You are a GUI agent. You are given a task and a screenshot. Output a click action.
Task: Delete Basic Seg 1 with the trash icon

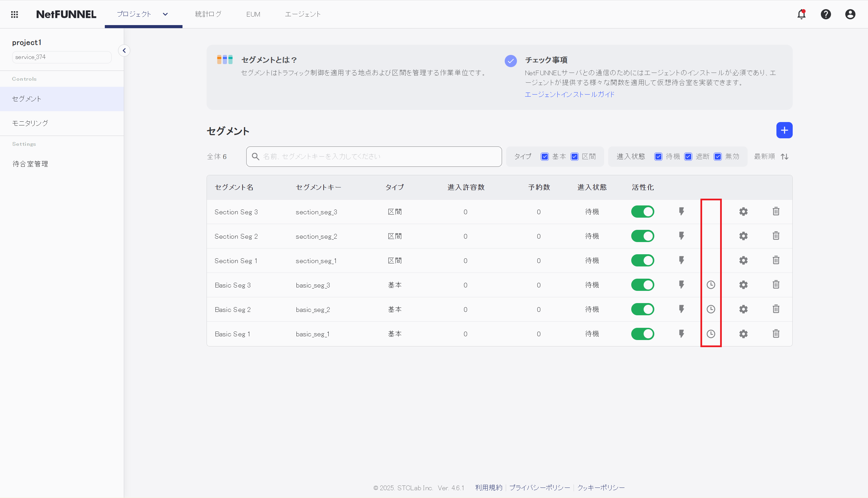pos(776,334)
